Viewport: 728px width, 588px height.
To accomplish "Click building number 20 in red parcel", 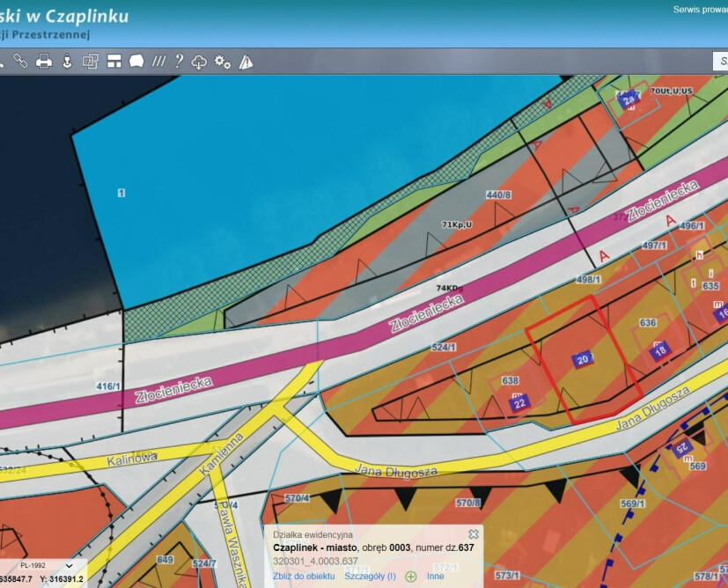I will [583, 359].
